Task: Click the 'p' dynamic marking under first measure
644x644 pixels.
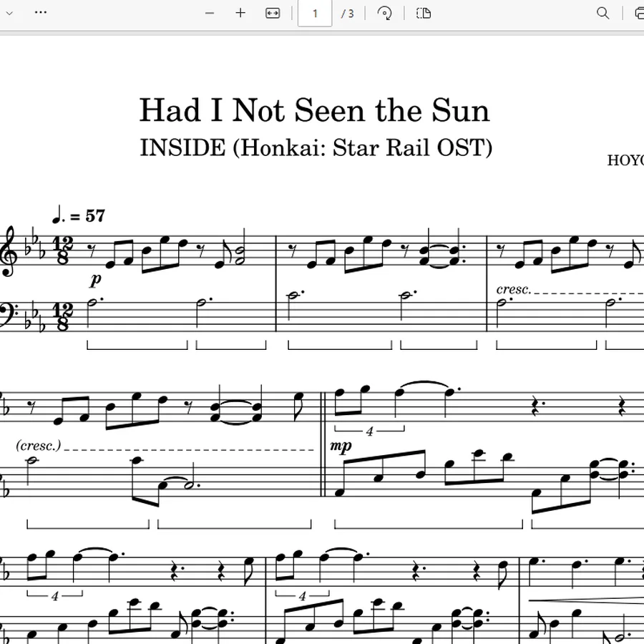Action: coord(95,279)
